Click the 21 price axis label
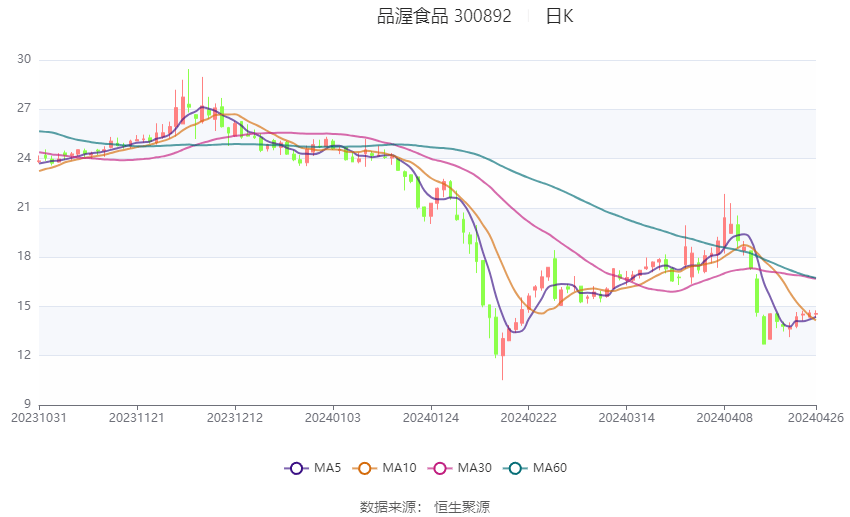This screenshot has width=850, height=517. (x=24, y=207)
